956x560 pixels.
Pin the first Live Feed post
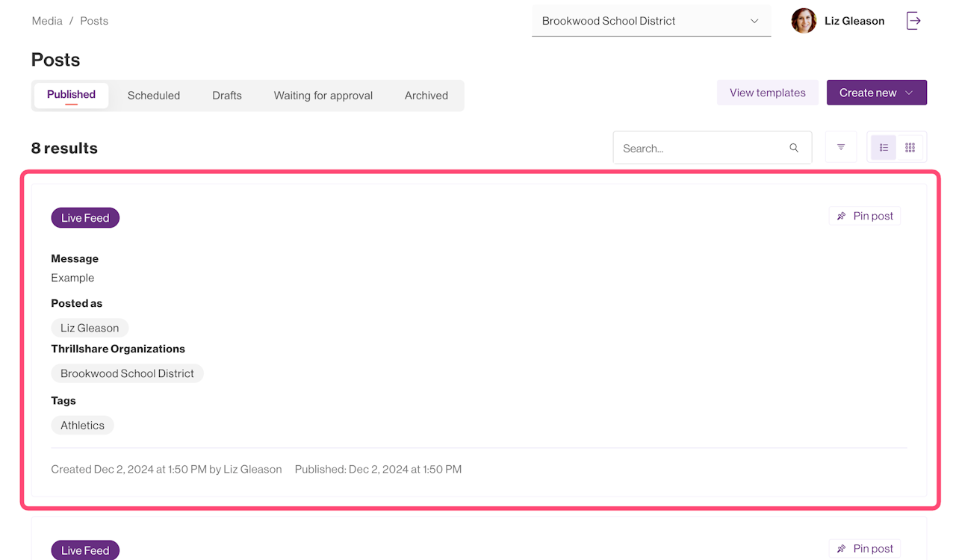864,216
